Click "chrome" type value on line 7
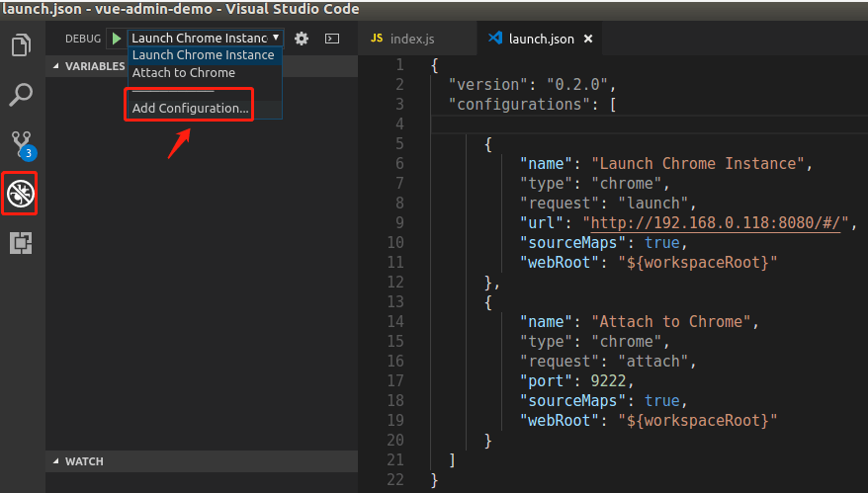The height and width of the screenshot is (493, 868). pos(626,184)
